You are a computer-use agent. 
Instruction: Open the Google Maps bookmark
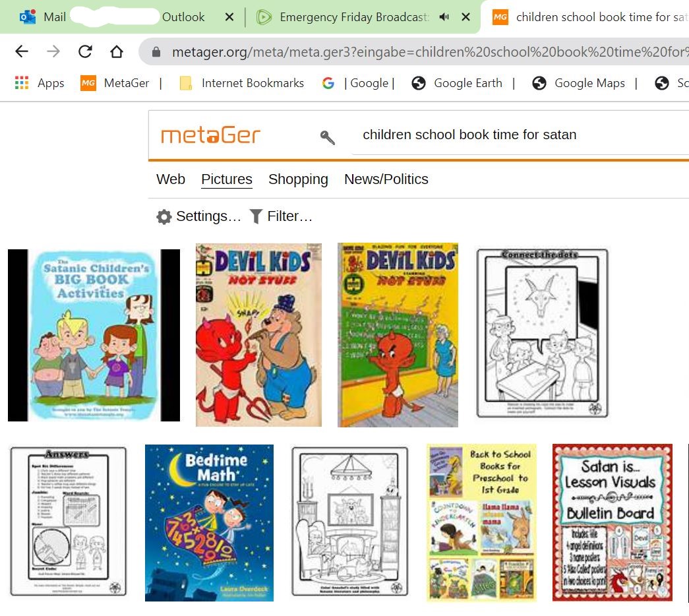point(578,82)
